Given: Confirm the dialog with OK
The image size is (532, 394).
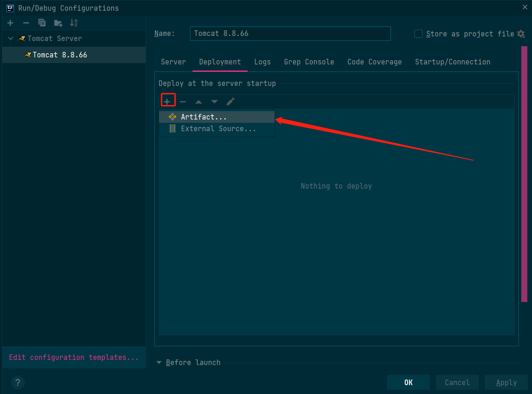Looking at the screenshot, I should click(408, 382).
